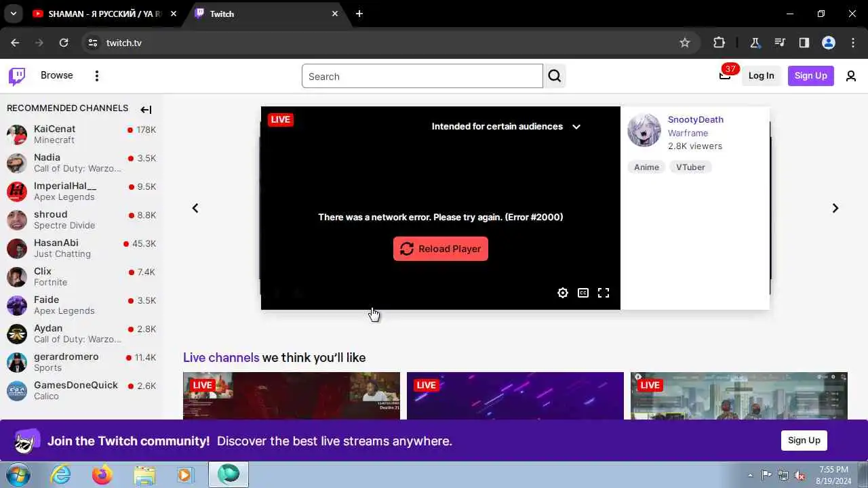Open the first live channel thumbnail
This screenshot has width=868, height=488.
[292, 396]
